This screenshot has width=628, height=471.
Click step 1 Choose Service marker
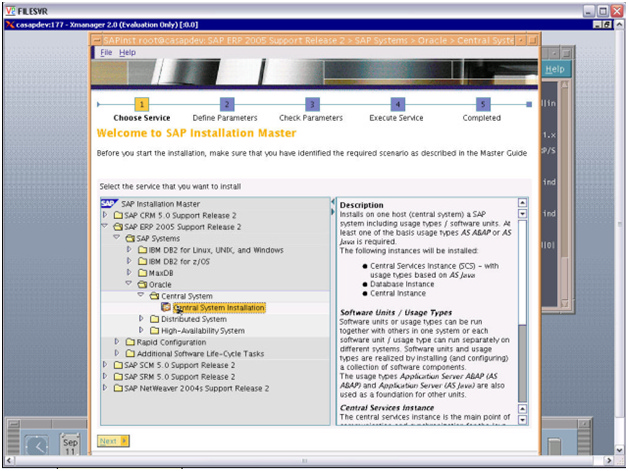(141, 104)
